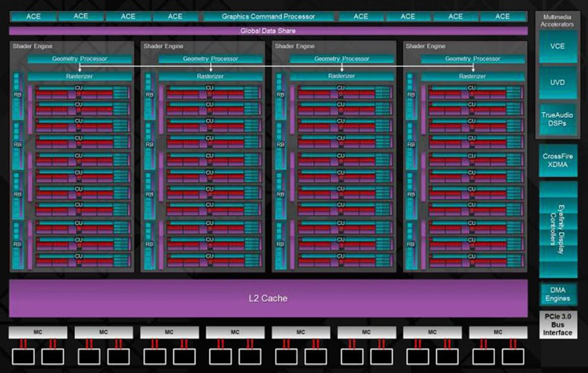Click the Graphics Command Processor block

[x=268, y=17]
